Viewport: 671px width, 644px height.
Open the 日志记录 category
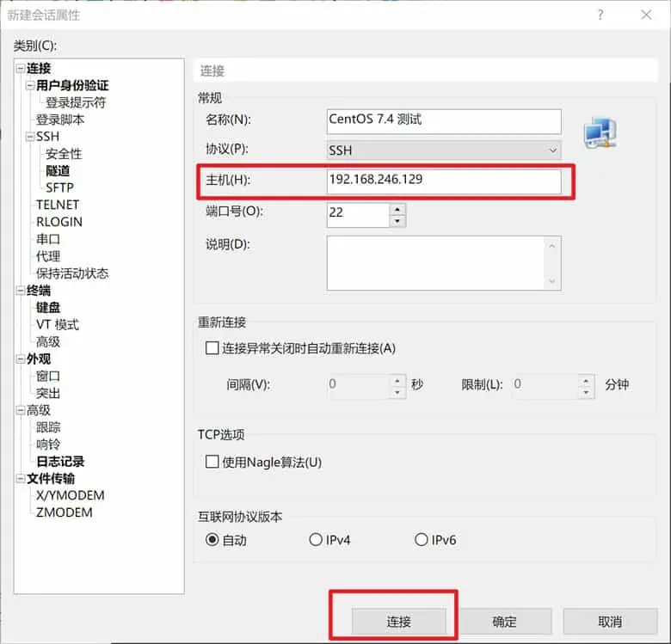[x=60, y=461]
